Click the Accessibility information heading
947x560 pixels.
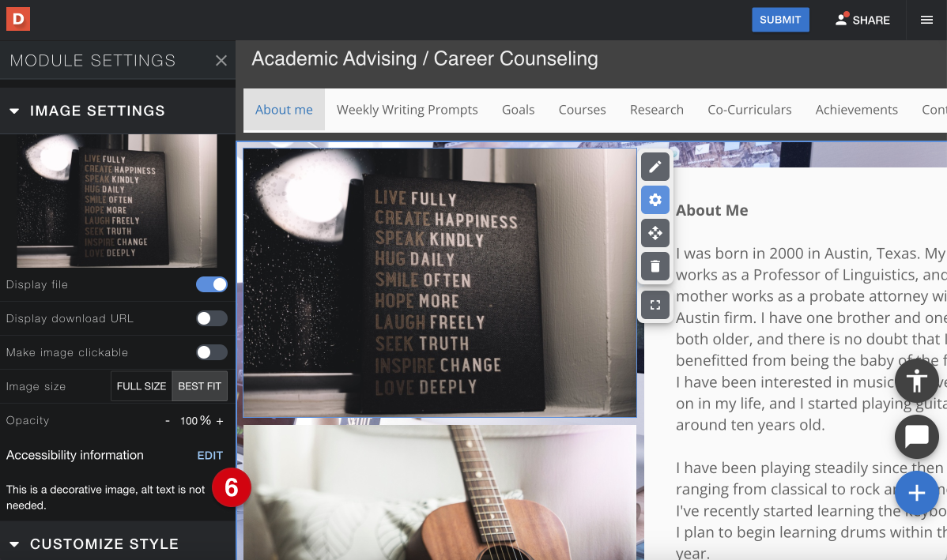(75, 456)
